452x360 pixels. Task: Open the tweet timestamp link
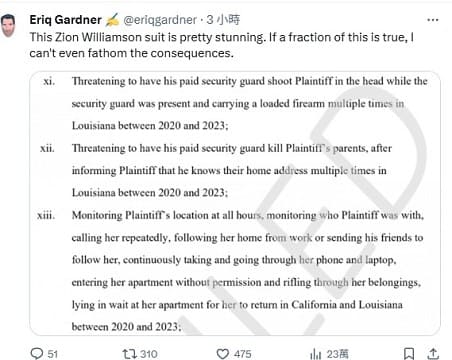pos(223,20)
